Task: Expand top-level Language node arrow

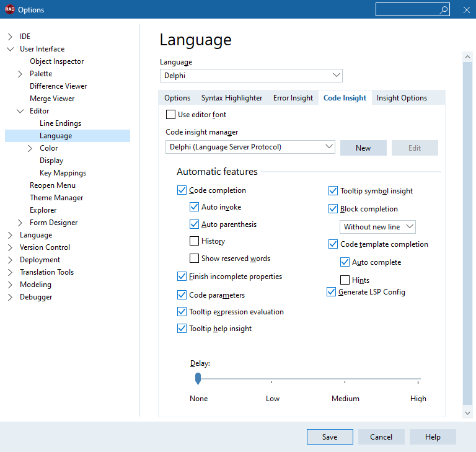Action: tap(10, 235)
